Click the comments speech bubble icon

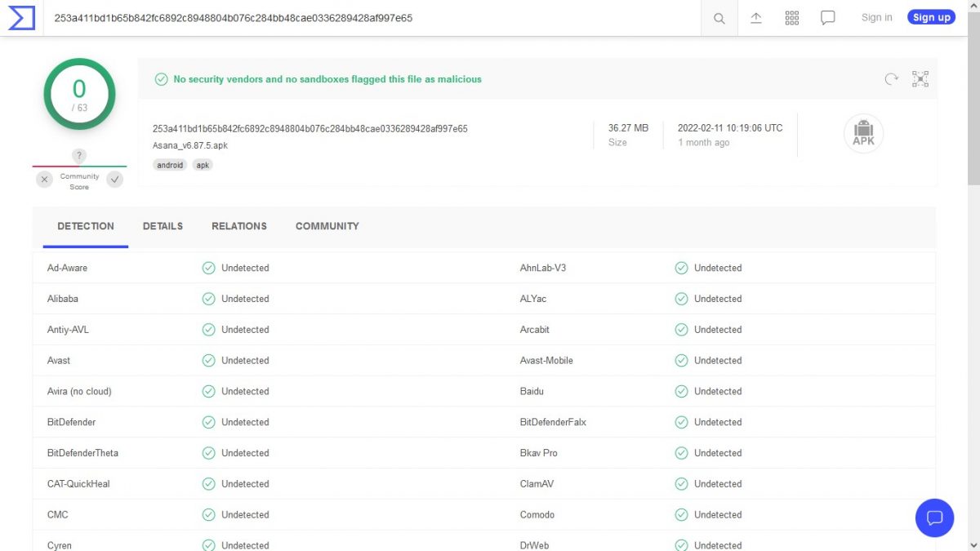tap(827, 18)
